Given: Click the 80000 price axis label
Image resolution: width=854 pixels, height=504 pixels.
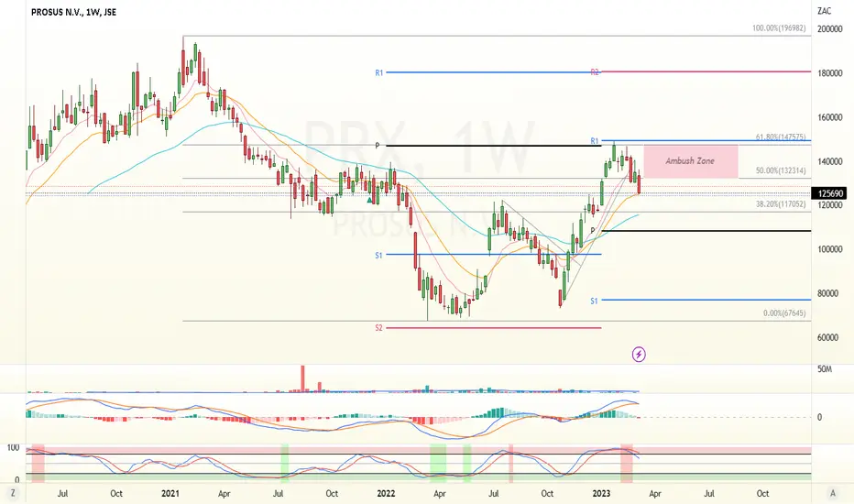Looking at the screenshot, I should point(829,293).
